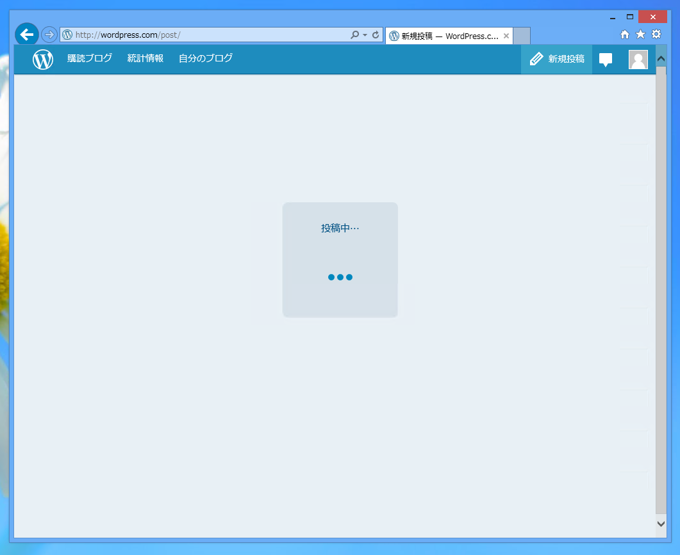This screenshot has height=555, width=680.
Task: Select the 新規投稿 — WordPress.c... tab
Action: point(449,36)
